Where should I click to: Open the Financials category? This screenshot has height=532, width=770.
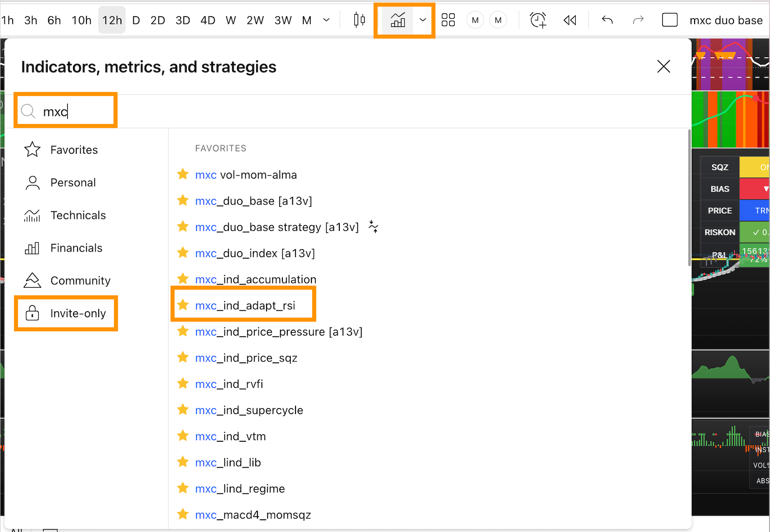coord(64,248)
